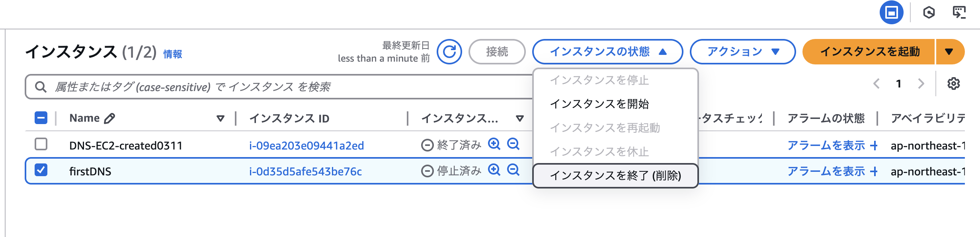Rename instances using the Name pencil icon
980x237 pixels.
point(109,118)
